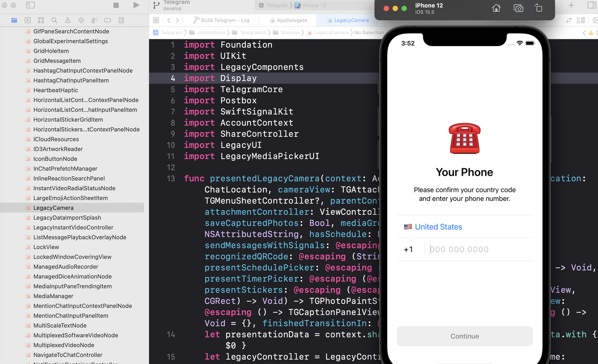Switch to the LegacyCamera editor tab
Viewport: 598px width, 364px height.
pos(348,20)
